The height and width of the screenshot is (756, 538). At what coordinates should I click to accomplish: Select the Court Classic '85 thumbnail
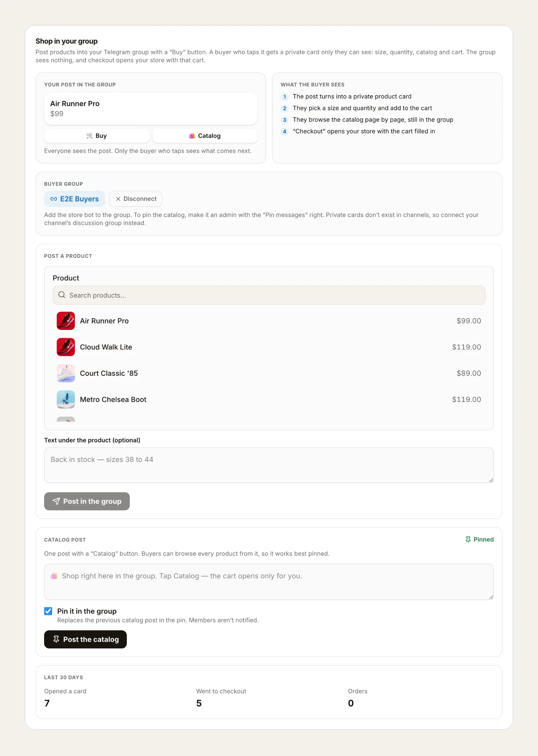coord(66,373)
